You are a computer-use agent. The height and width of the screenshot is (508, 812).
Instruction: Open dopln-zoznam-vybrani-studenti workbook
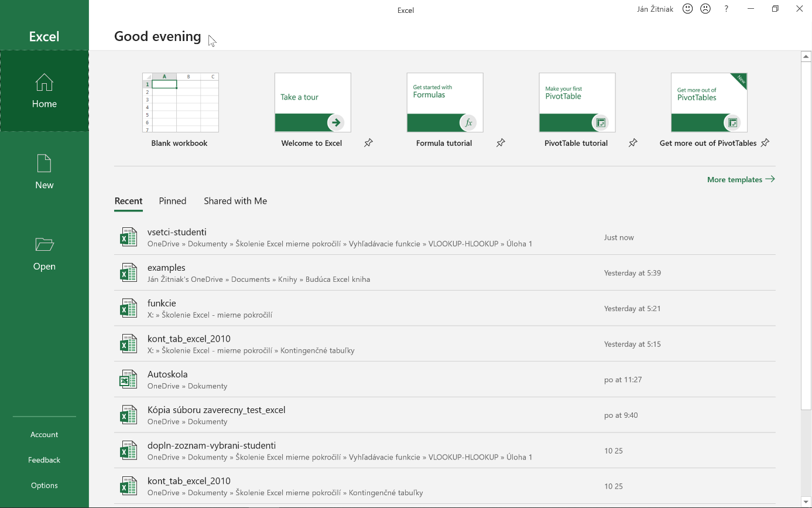coord(445,451)
